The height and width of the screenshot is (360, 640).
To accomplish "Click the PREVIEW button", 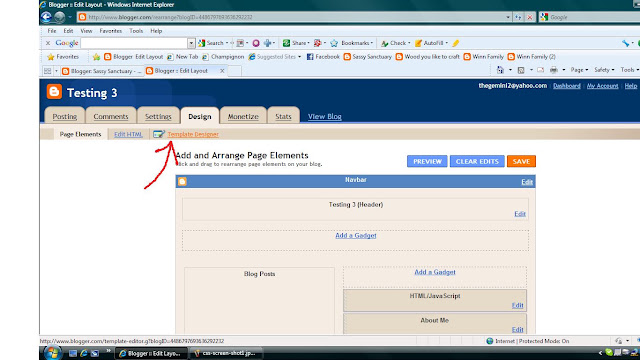I will (x=427, y=161).
